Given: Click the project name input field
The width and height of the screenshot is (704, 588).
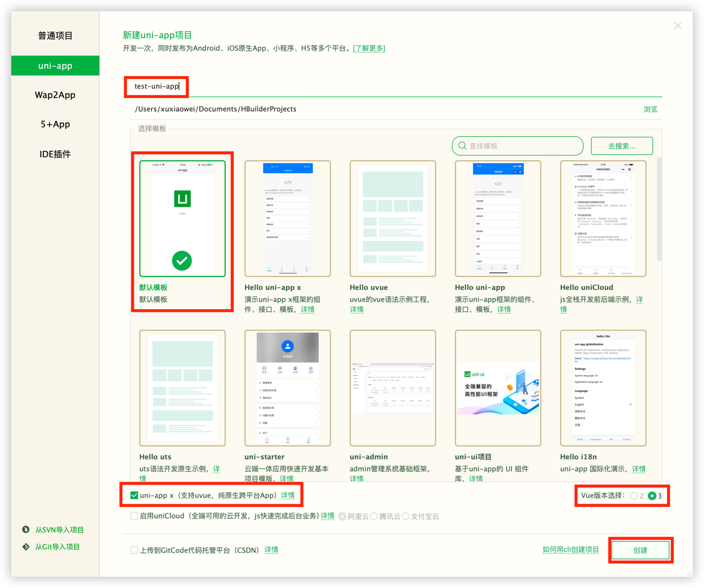Looking at the screenshot, I should tap(351, 87).
